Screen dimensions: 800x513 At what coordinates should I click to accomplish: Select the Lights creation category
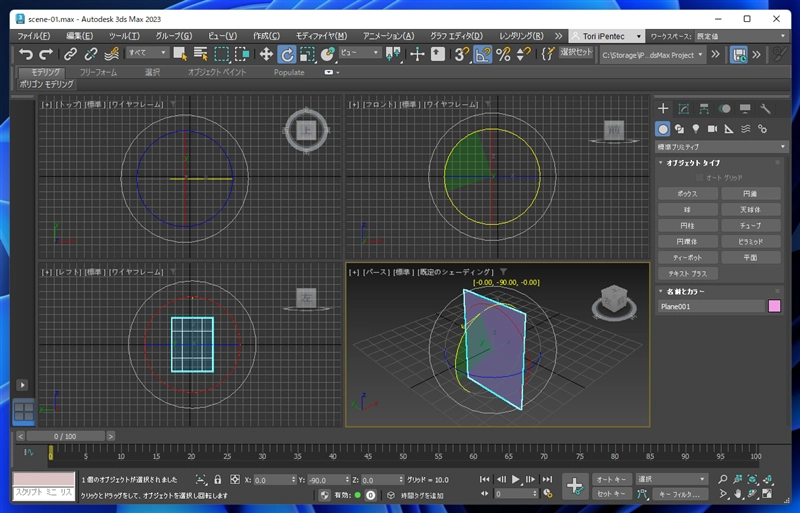click(x=696, y=129)
